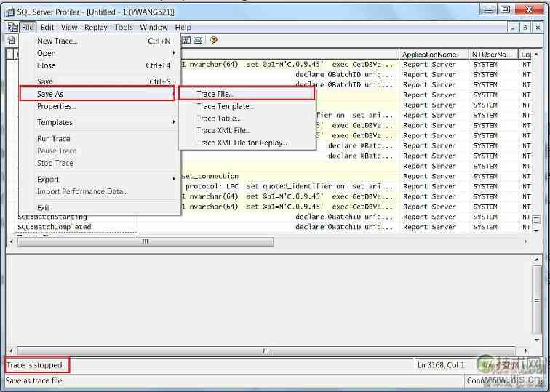Click the NTUserName column header

coord(491,55)
